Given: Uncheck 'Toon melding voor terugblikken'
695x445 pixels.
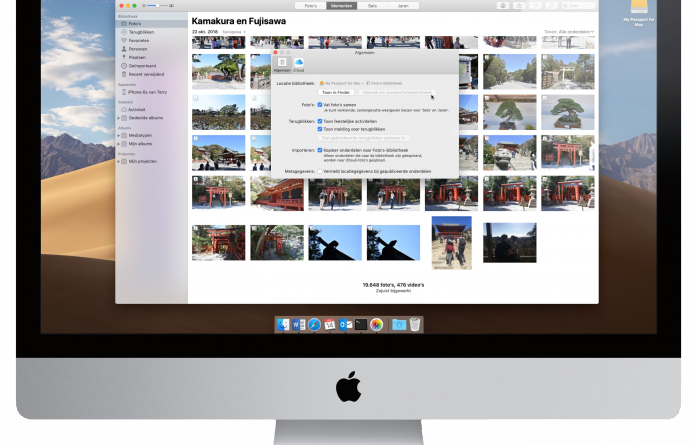Looking at the screenshot, I should click(320, 129).
